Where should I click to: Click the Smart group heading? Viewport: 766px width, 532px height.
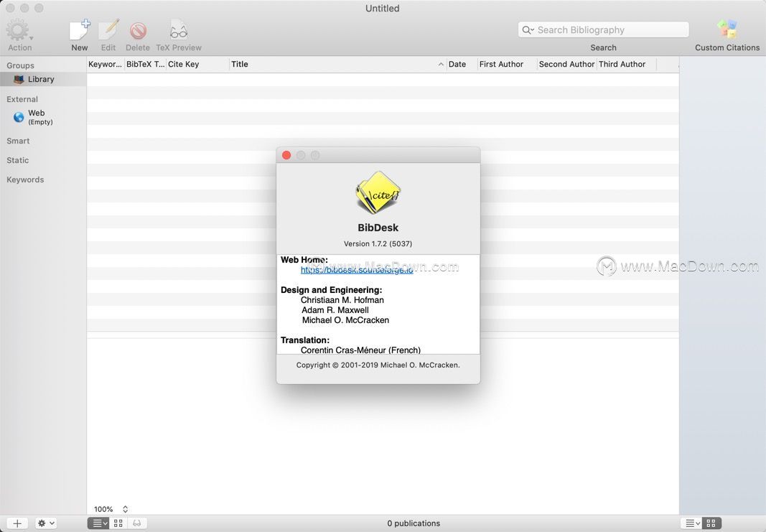point(18,141)
